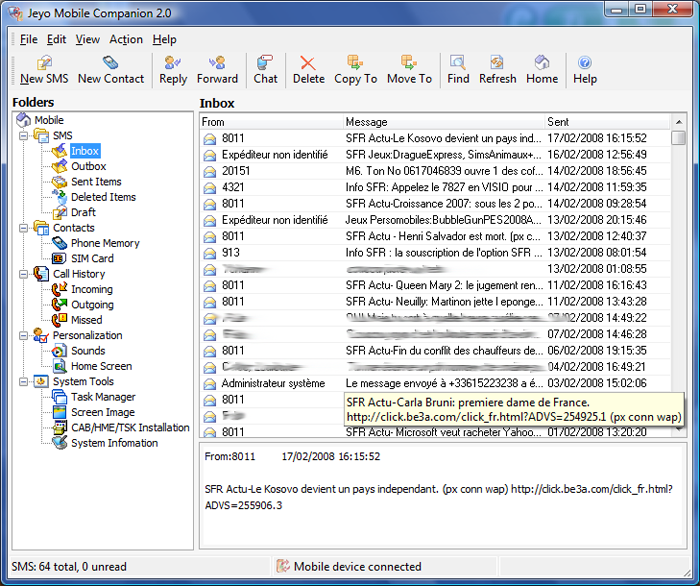The width and height of the screenshot is (700, 586).
Task: Sort messages by the From column header
Action: point(271,122)
